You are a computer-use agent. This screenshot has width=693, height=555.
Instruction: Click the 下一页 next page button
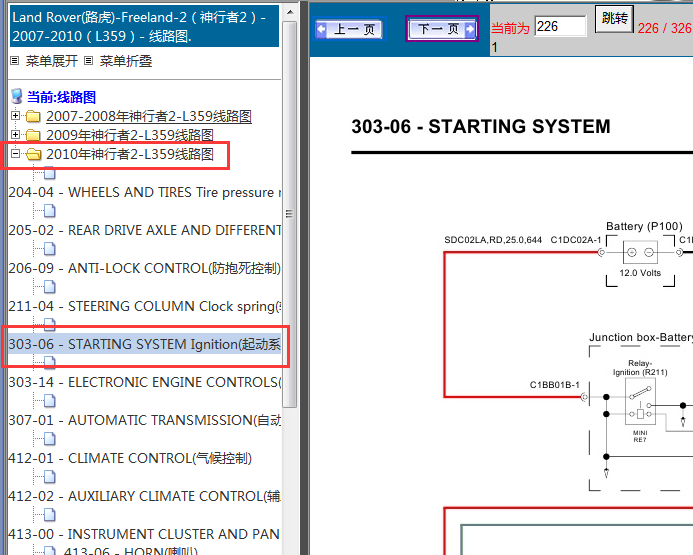point(442,29)
